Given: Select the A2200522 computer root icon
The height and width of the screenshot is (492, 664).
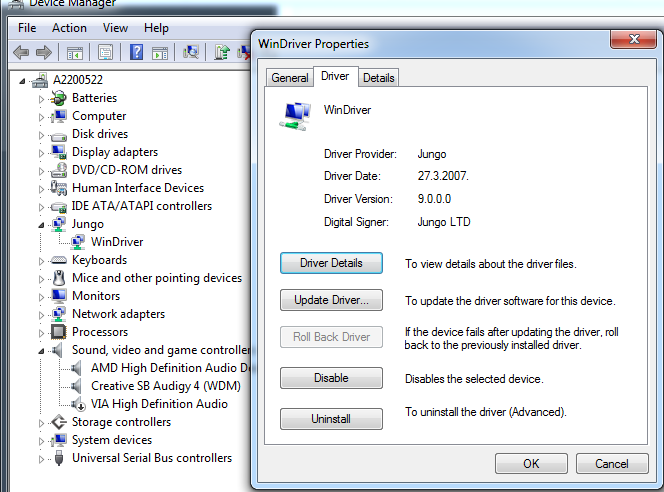Looking at the screenshot, I should coord(40,80).
